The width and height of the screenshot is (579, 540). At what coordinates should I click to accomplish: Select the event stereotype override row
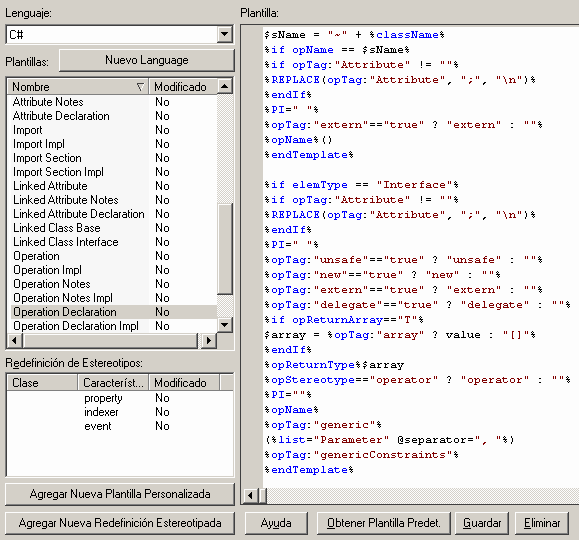tap(120, 426)
